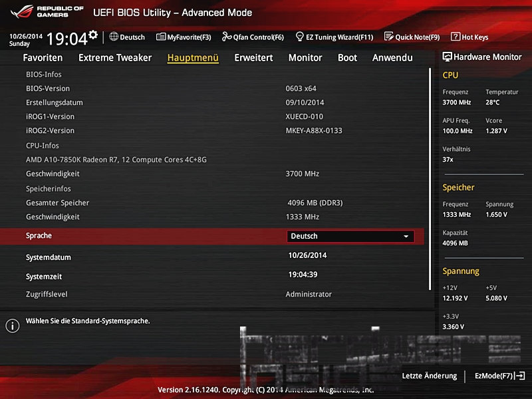Select the Favoriten tab
Screen dimensions: 532x399
pos(43,58)
